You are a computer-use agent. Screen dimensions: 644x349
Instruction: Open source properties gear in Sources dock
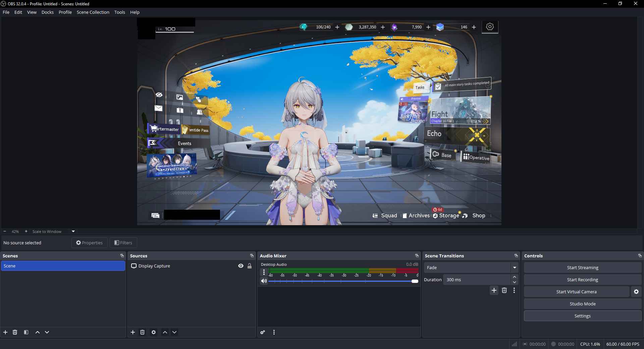point(154,332)
